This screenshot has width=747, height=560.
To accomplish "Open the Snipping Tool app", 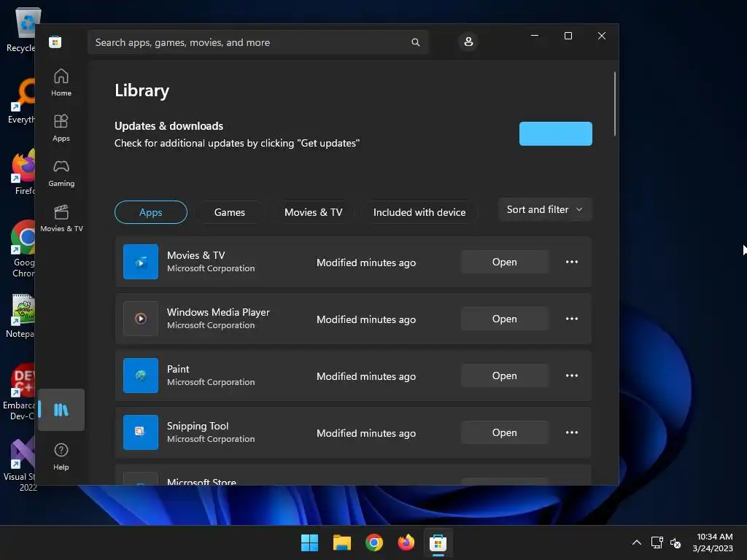I will click(x=505, y=432).
